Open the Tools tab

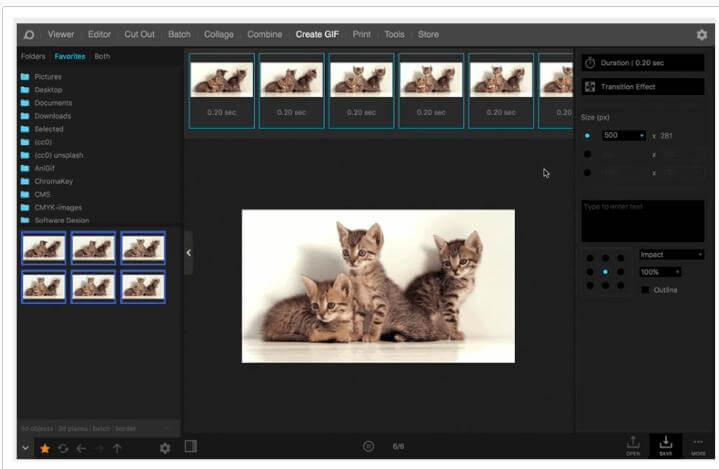(x=394, y=34)
